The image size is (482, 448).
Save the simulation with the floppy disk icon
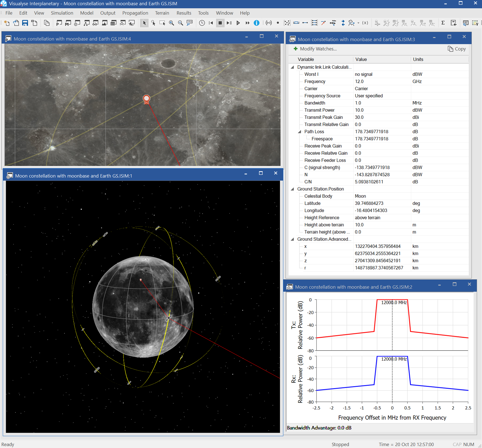[25, 23]
